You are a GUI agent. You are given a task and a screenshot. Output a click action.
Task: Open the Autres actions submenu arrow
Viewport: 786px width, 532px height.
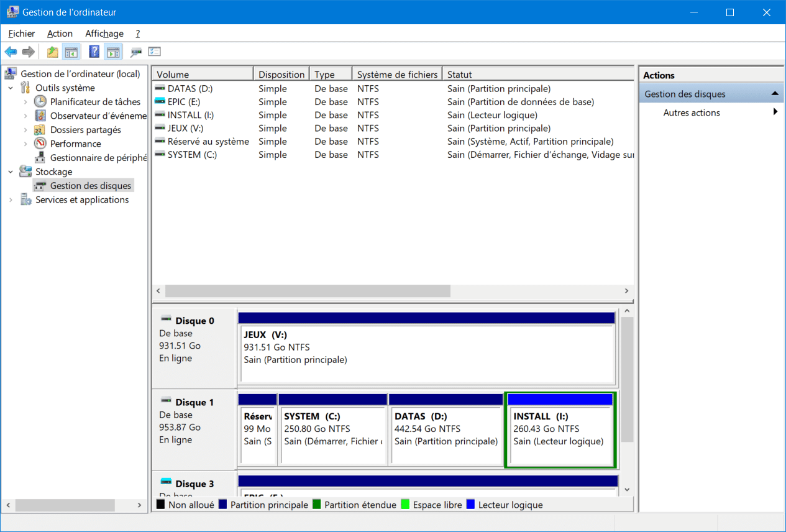775,112
